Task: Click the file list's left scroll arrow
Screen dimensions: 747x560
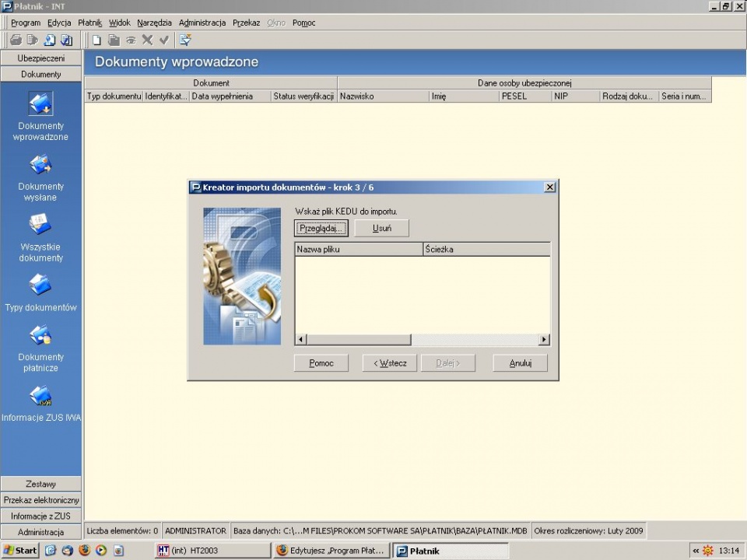Action: tap(300, 340)
